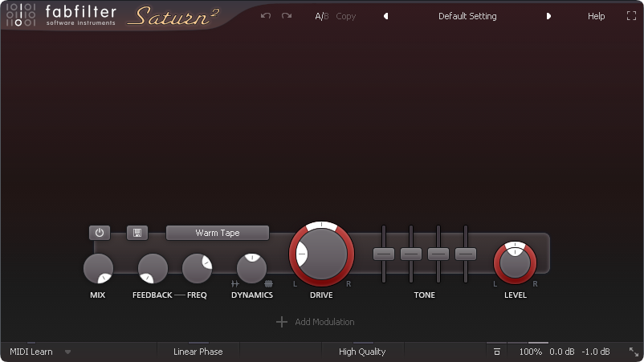Screen dimensions: 644x362
Task: Click the MIX label
Action: point(98,295)
